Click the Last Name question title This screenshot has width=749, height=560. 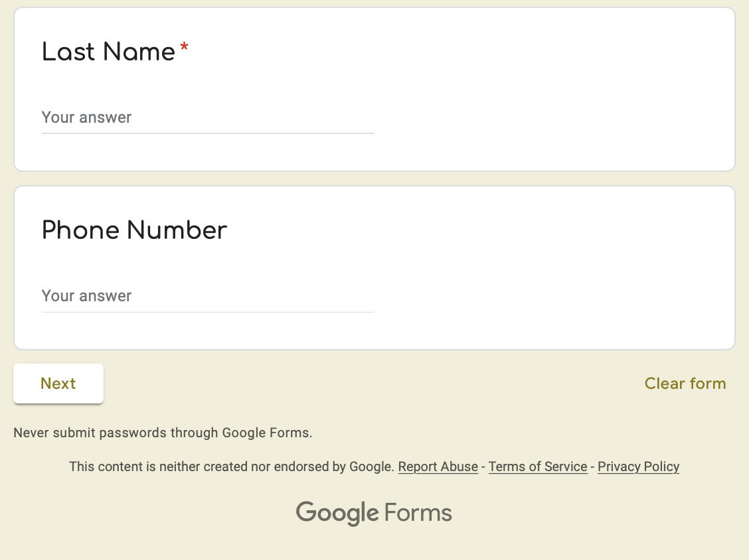pos(108,52)
